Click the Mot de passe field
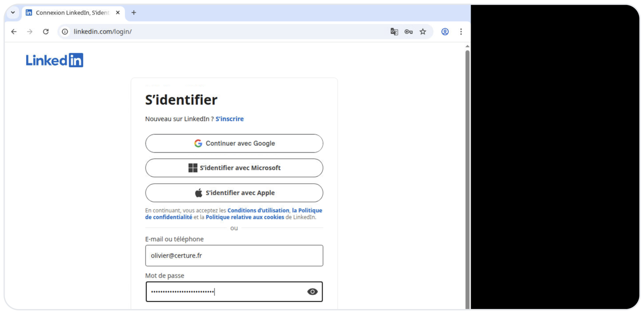Viewport: 644px width, 316px height. coord(234,292)
